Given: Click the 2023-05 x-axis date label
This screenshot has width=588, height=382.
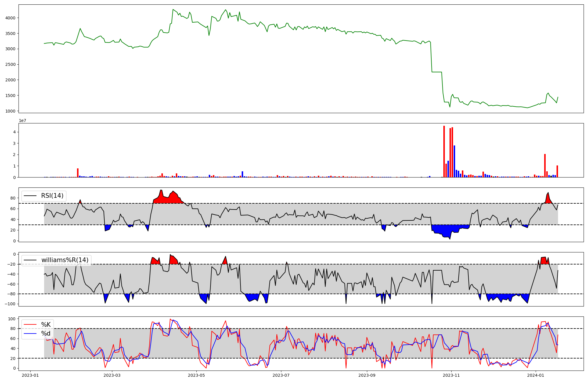Looking at the screenshot, I should point(196,375).
